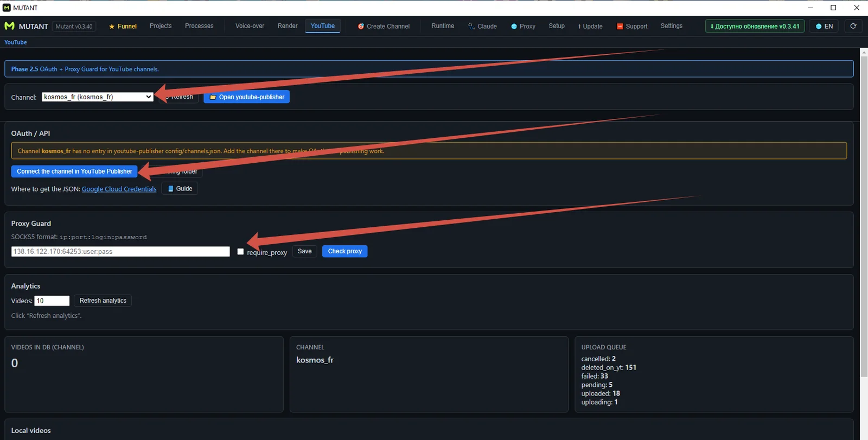This screenshot has width=868, height=440.
Task: Switch to the Projects tab
Action: pyautogui.click(x=161, y=26)
